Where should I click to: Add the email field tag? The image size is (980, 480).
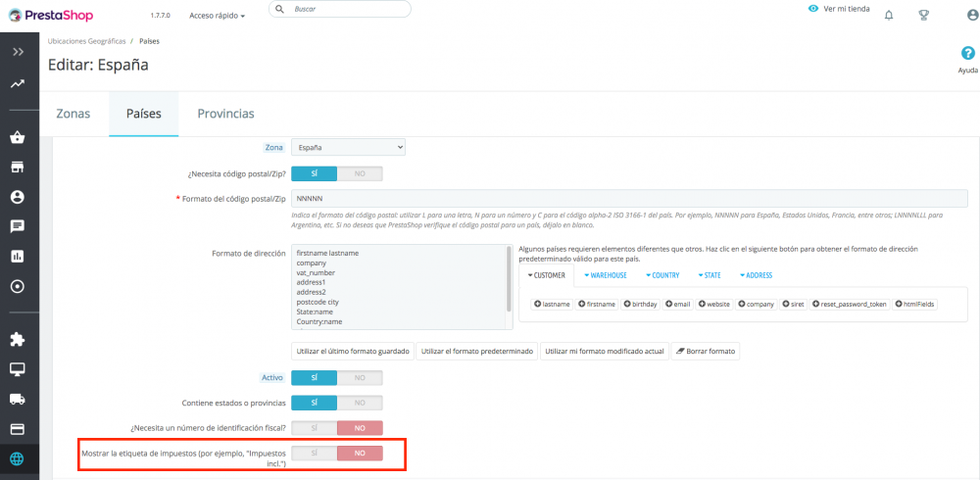click(678, 305)
